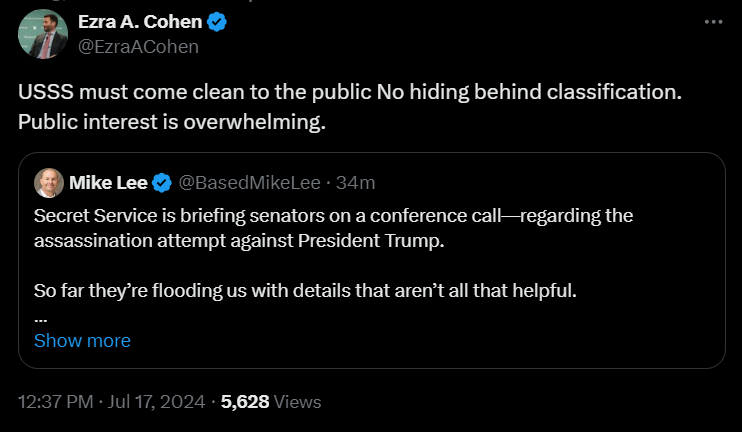Click Mike Lee's blue verified checkmark

pos(161,182)
